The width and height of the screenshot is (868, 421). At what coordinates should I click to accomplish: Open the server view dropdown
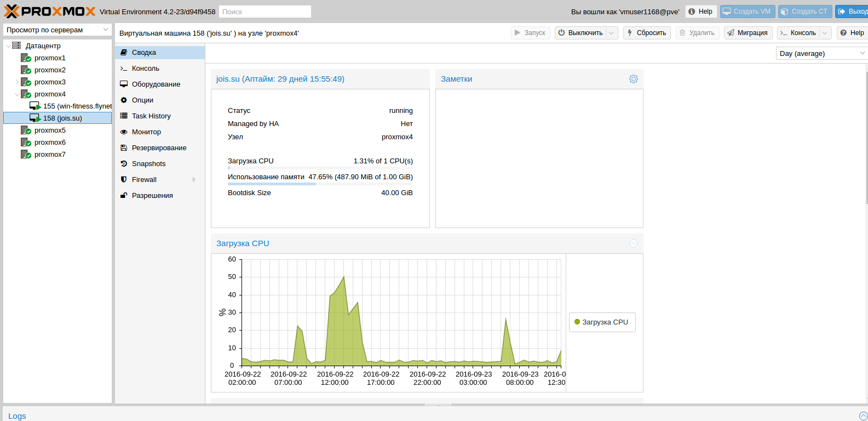pyautogui.click(x=106, y=30)
